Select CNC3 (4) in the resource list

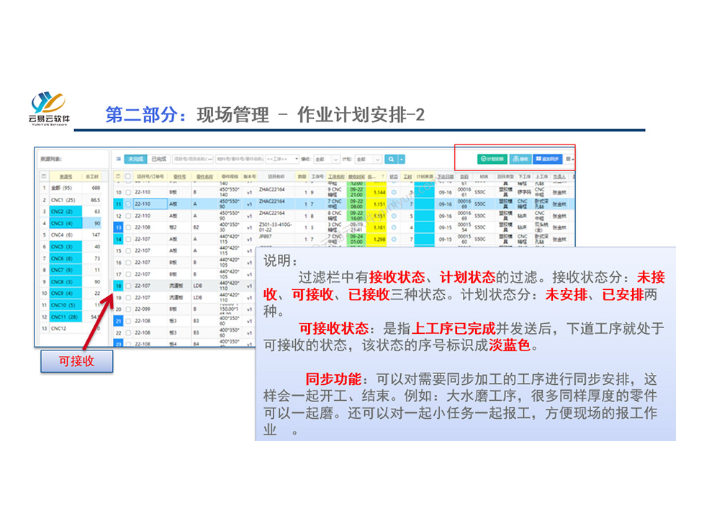[71, 223]
